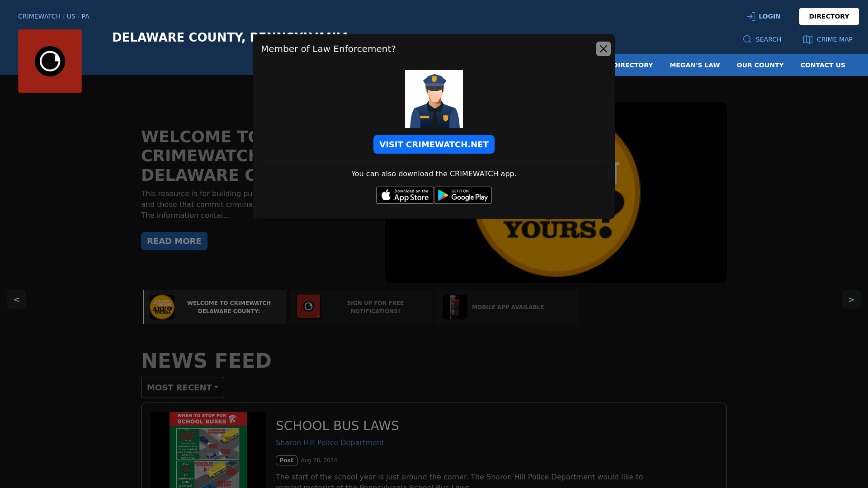Go to the PA breadcrumb link
Viewport: 868px width, 488px height.
pyautogui.click(x=85, y=16)
